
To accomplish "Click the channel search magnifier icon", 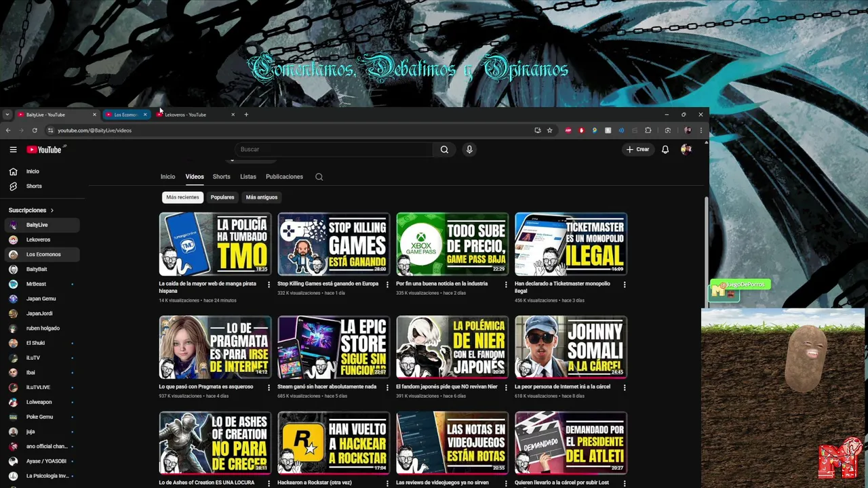I will (319, 177).
